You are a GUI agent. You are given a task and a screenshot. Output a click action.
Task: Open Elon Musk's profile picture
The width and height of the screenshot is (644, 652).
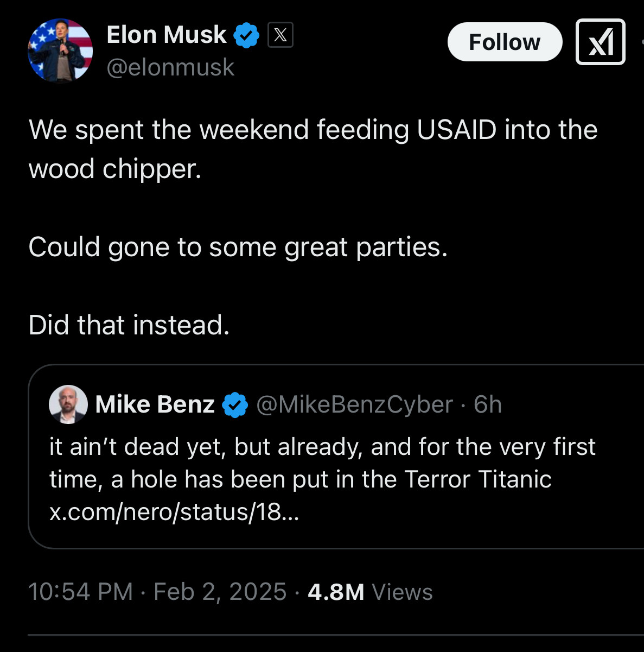(x=60, y=50)
